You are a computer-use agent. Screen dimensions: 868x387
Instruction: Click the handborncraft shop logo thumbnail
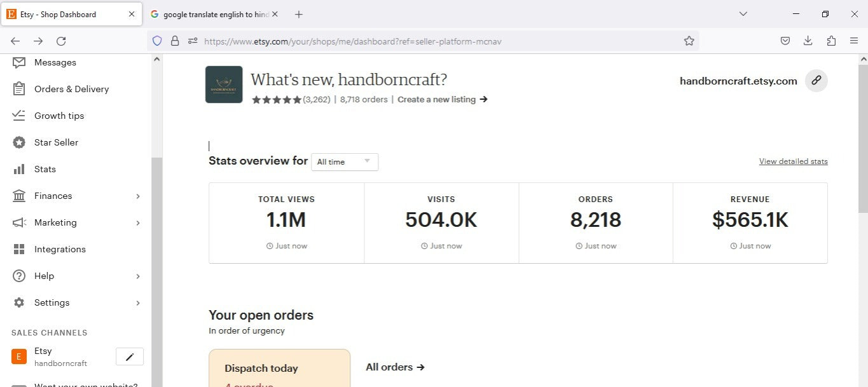(224, 85)
